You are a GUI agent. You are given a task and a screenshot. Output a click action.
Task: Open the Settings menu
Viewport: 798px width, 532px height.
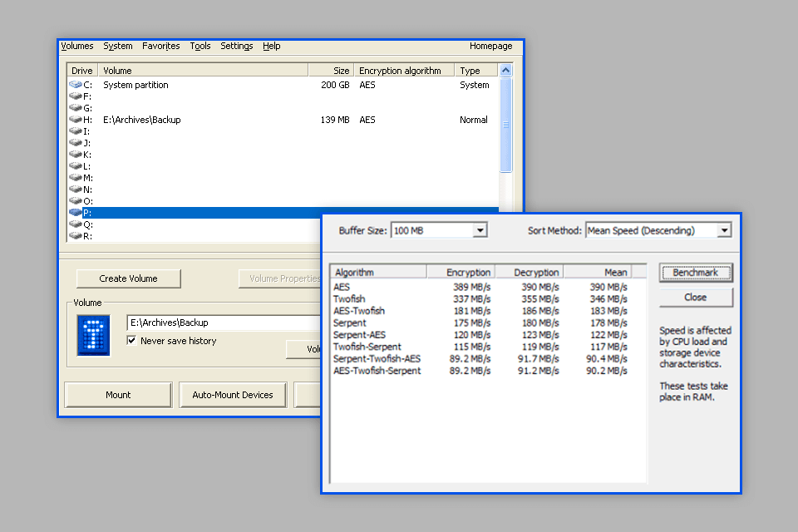coord(237,46)
